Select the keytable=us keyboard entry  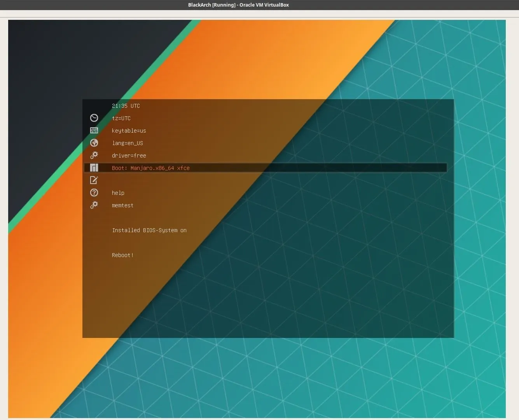coord(129,131)
